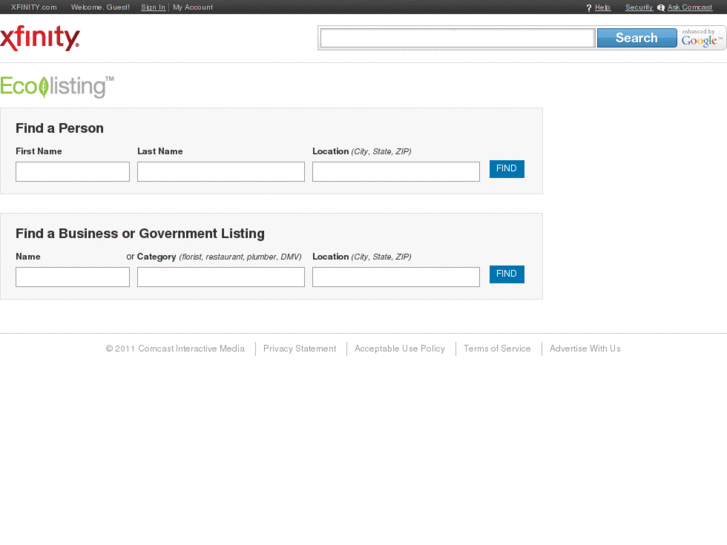The width and height of the screenshot is (727, 545).
Task: Open the Privacy Statement link
Action: point(300,349)
